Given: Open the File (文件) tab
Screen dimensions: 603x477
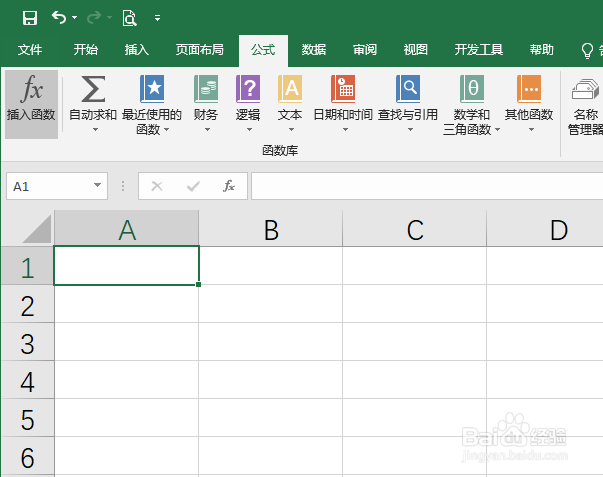Looking at the screenshot, I should tap(30, 50).
